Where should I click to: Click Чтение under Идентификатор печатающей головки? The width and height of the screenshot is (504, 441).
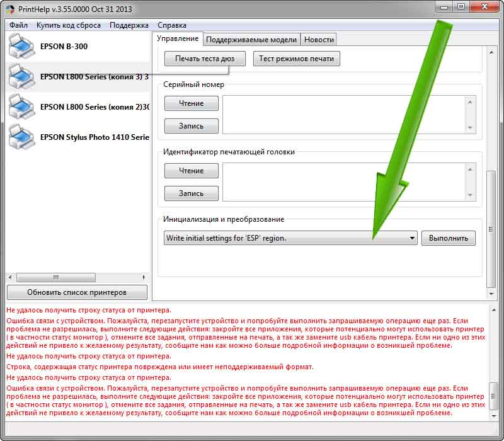pos(192,170)
